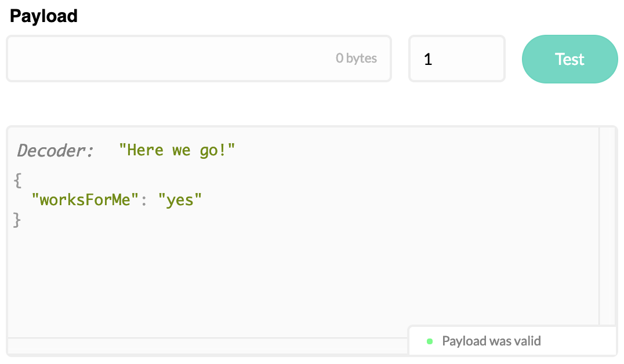624x364 pixels.
Task: Focus the empty Payload input field
Action: 199,59
